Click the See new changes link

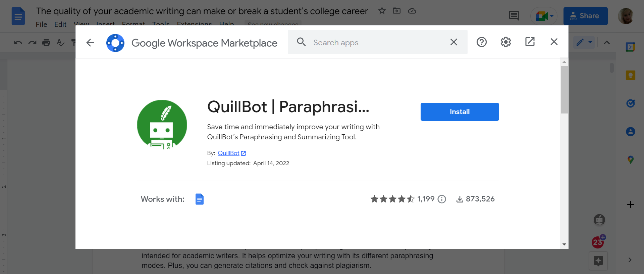tap(273, 24)
